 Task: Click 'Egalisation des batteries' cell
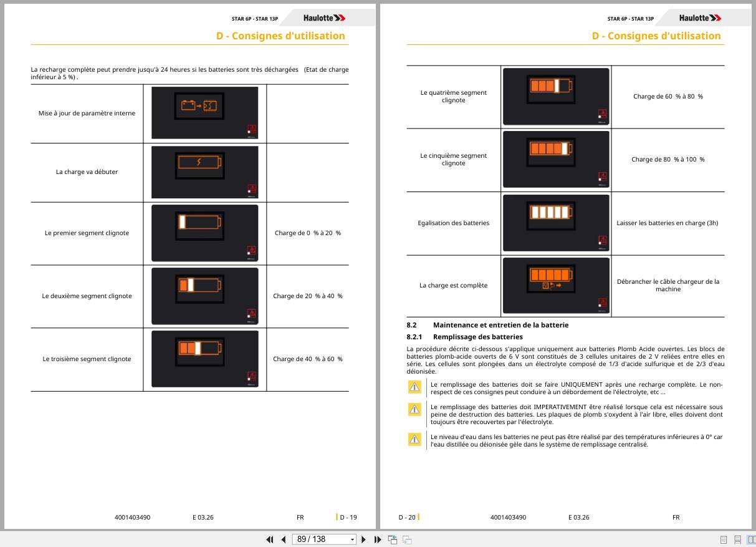pyautogui.click(x=454, y=223)
